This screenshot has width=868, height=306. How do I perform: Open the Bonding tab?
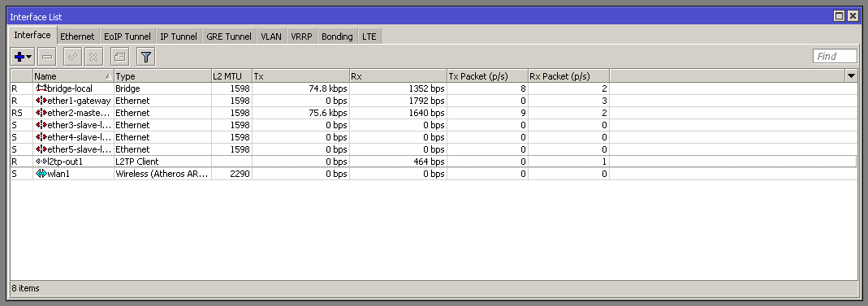(337, 37)
